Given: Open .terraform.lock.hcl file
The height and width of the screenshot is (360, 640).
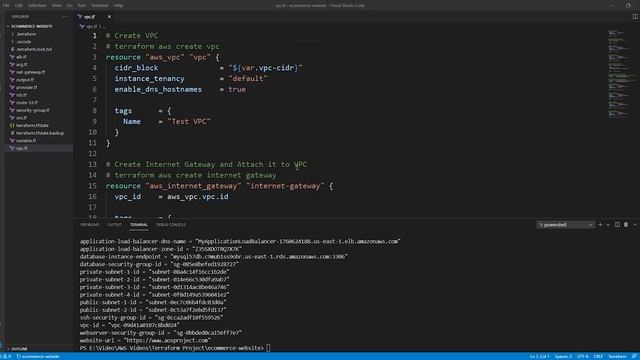Looking at the screenshot, I should (34, 49).
